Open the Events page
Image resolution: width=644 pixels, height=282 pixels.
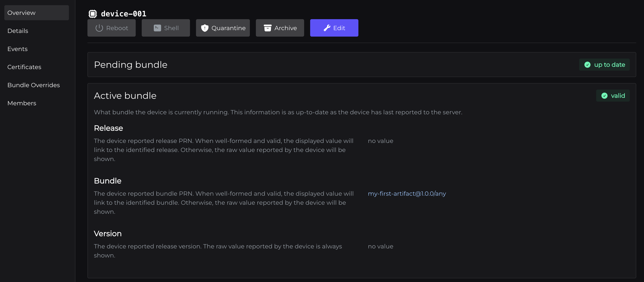point(17,49)
